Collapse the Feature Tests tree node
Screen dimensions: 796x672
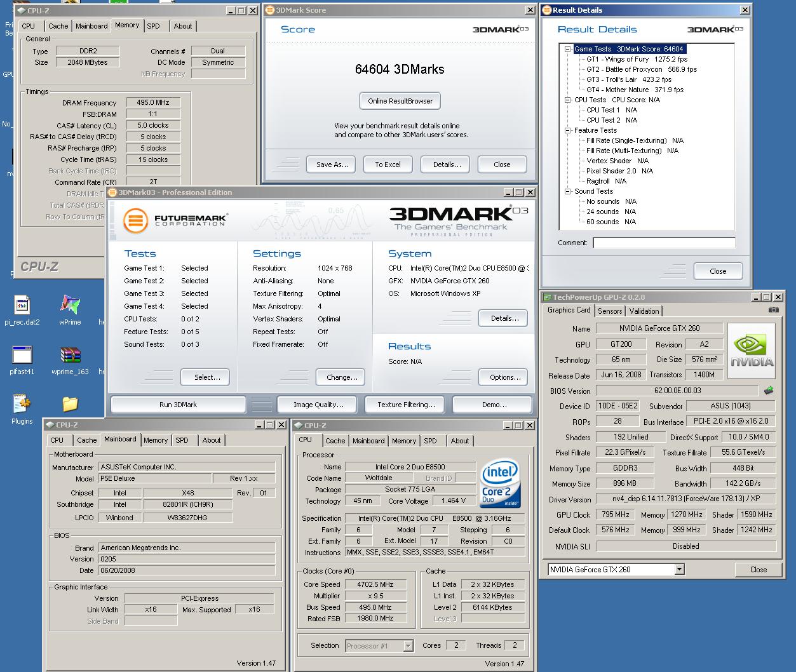point(568,130)
